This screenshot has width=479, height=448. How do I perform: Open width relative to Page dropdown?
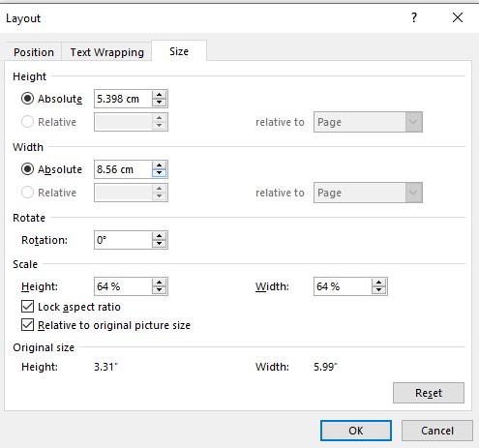(x=368, y=193)
